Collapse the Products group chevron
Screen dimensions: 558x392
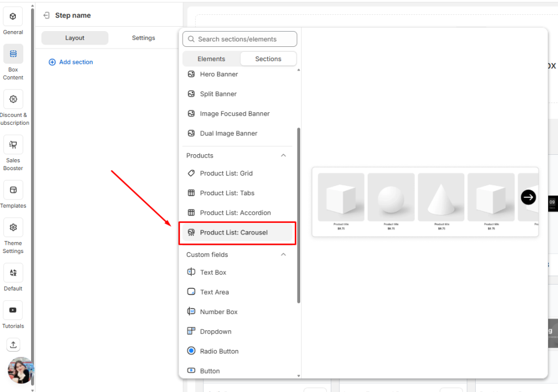click(283, 155)
